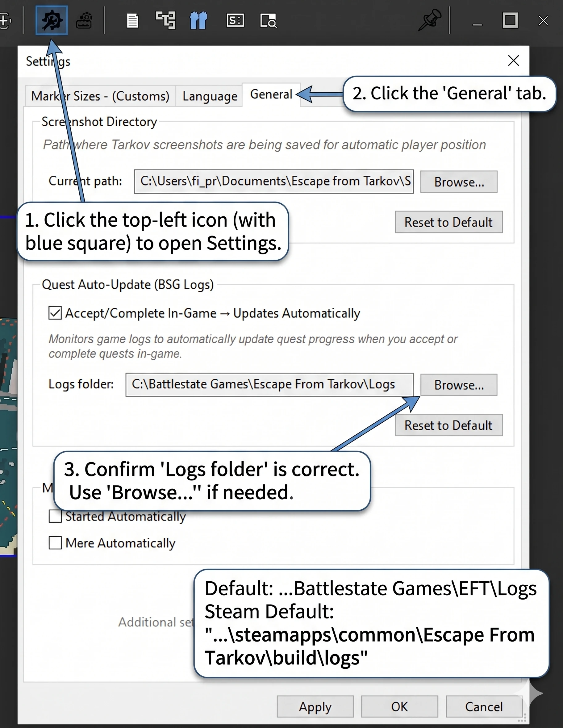Close the Settings dialog with X
563x728 pixels.
(513, 61)
